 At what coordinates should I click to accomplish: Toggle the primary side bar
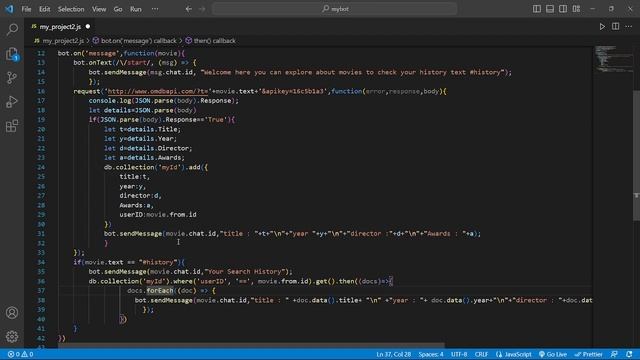pos(537,9)
